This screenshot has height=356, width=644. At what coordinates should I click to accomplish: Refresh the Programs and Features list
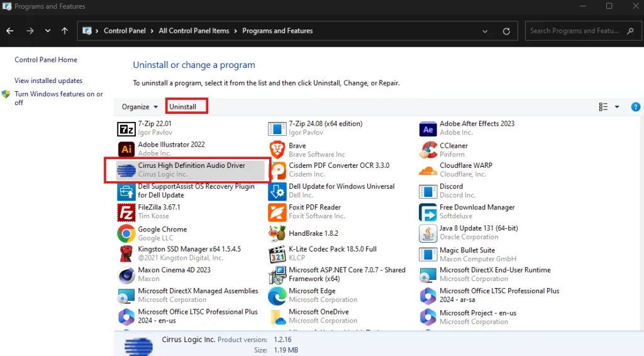pyautogui.click(x=506, y=31)
